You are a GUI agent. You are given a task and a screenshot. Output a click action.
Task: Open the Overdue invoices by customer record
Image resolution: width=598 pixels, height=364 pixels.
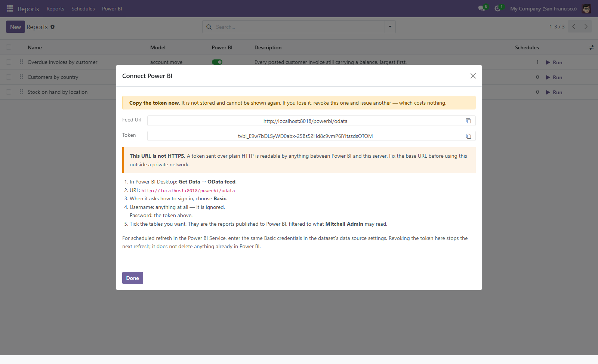pyautogui.click(x=62, y=62)
